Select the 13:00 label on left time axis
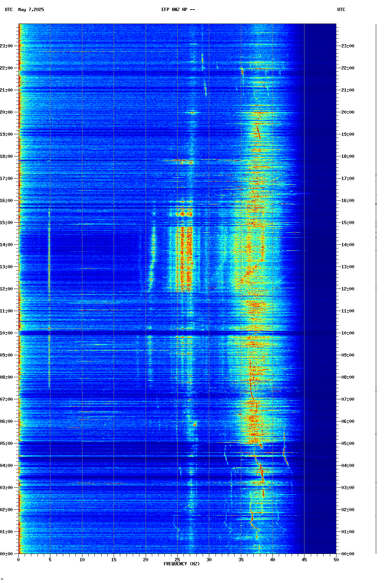 click(x=6, y=267)
